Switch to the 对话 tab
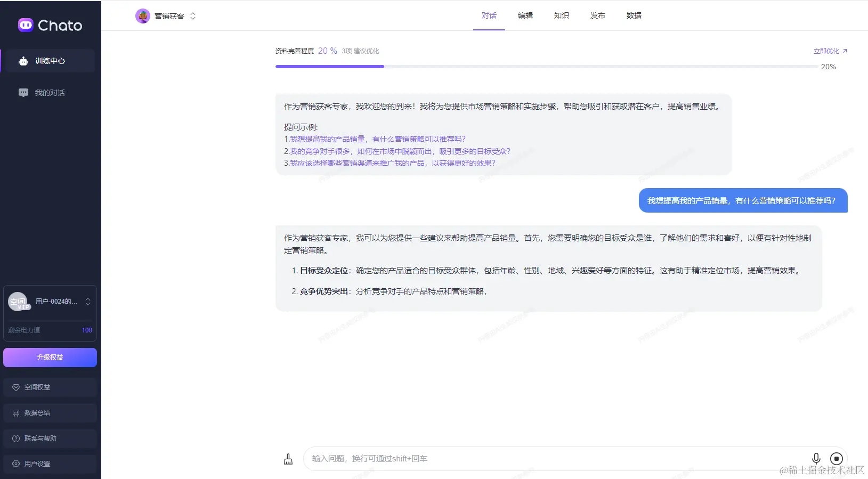This screenshot has width=868, height=479. point(489,15)
